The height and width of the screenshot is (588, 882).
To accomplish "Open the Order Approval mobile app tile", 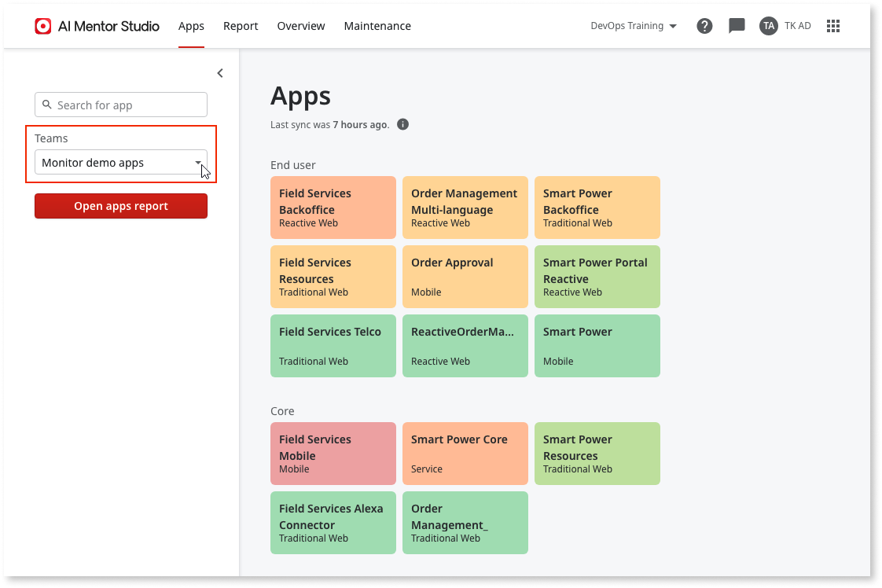I will click(x=465, y=277).
